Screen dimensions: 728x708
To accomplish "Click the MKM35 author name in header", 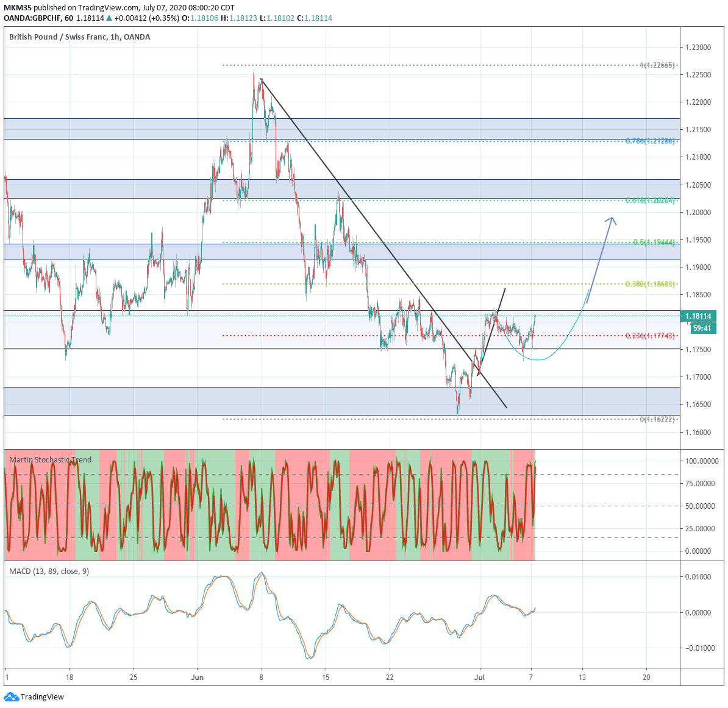I will [18, 7].
